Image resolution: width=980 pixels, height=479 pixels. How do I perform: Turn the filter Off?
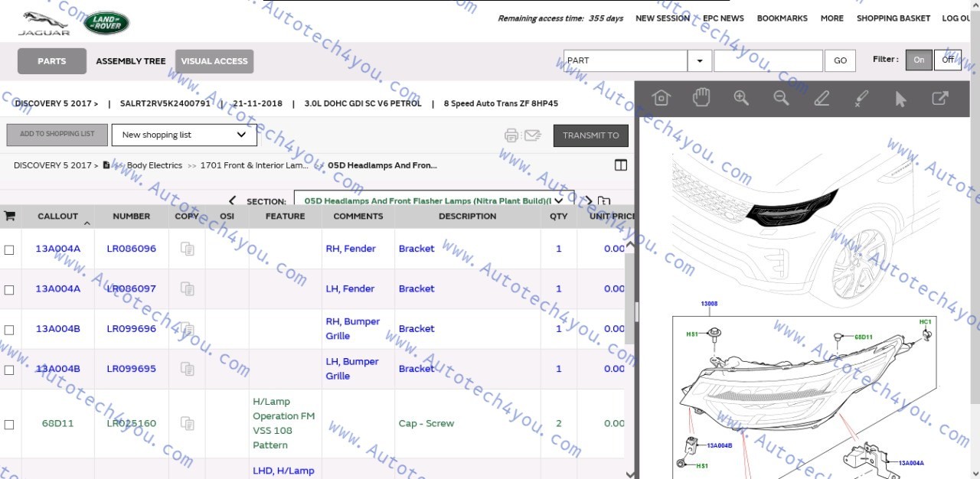(948, 60)
